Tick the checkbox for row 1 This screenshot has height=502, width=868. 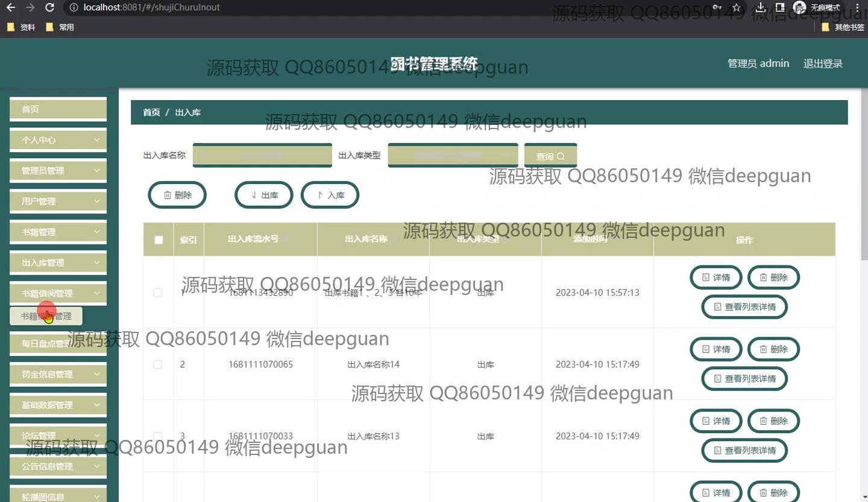[x=157, y=293]
